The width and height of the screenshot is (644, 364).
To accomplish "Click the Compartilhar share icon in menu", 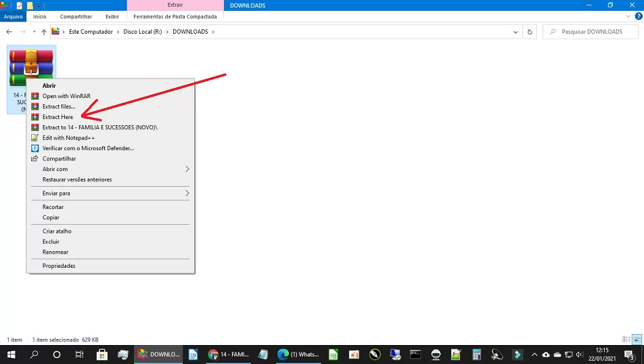I will (x=35, y=159).
